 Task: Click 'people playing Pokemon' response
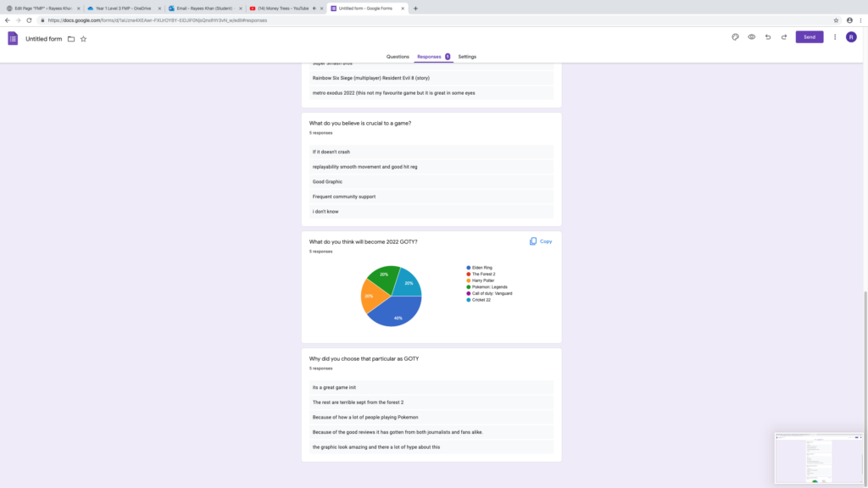point(431,417)
